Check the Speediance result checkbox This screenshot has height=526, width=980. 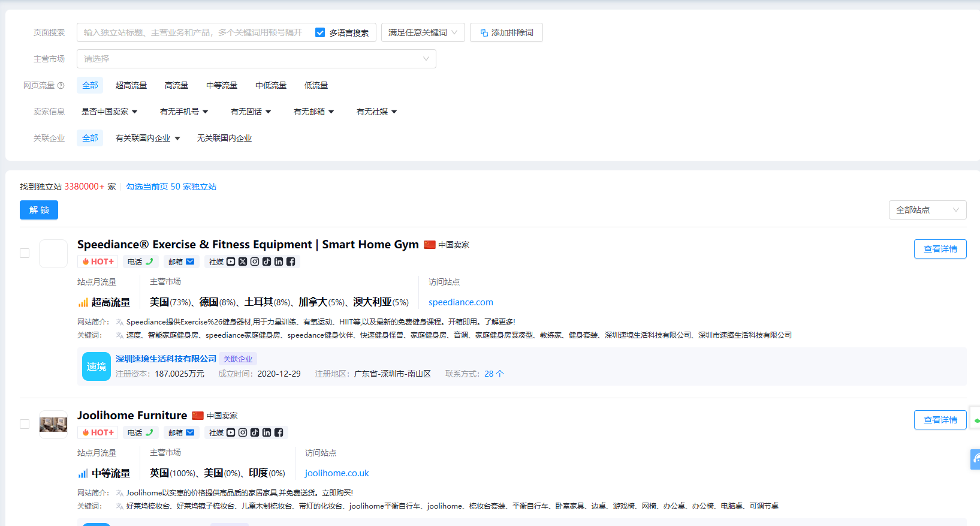[25, 253]
